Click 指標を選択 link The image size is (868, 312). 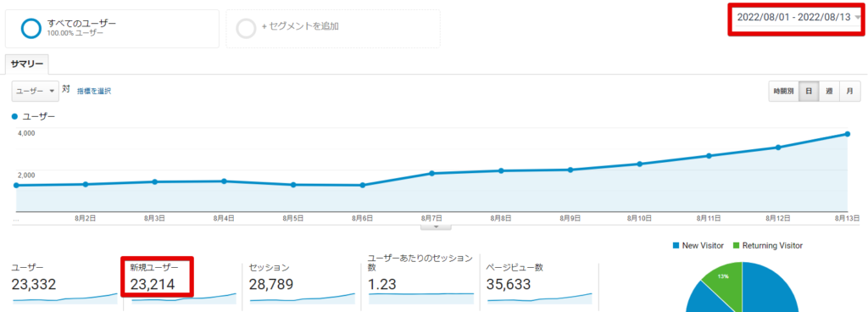[x=93, y=91]
